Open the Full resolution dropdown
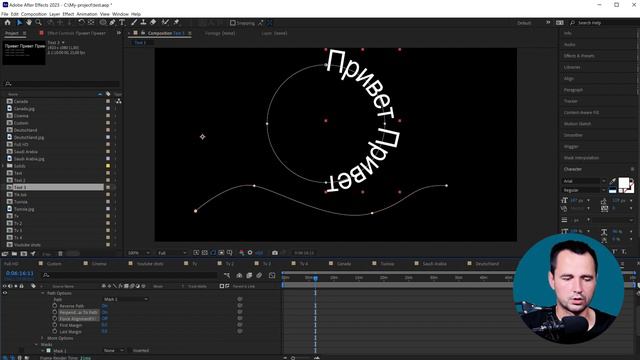Image resolution: width=640 pixels, height=360 pixels. coord(171,253)
